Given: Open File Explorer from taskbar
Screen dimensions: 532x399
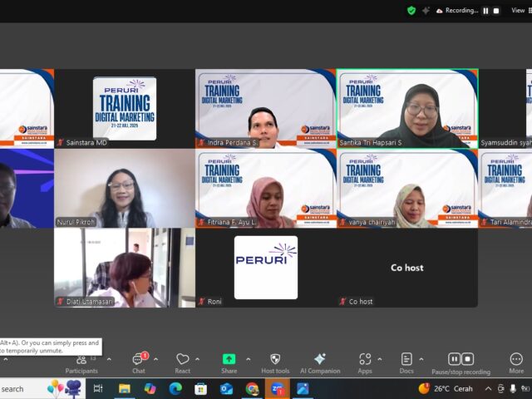Looking at the screenshot, I should tap(124, 389).
